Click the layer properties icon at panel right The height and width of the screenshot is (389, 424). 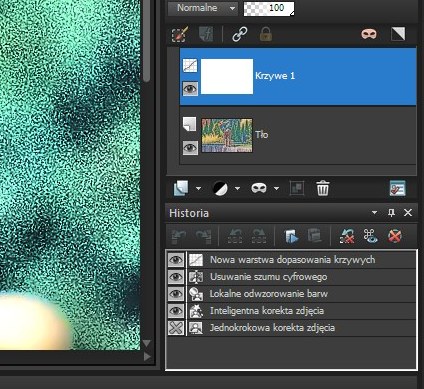point(398,188)
